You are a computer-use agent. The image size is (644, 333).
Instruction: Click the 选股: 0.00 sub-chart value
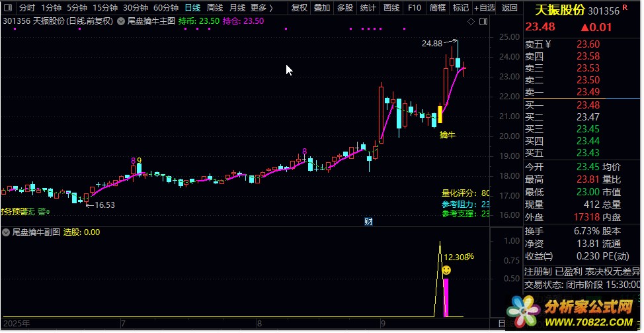pos(81,232)
